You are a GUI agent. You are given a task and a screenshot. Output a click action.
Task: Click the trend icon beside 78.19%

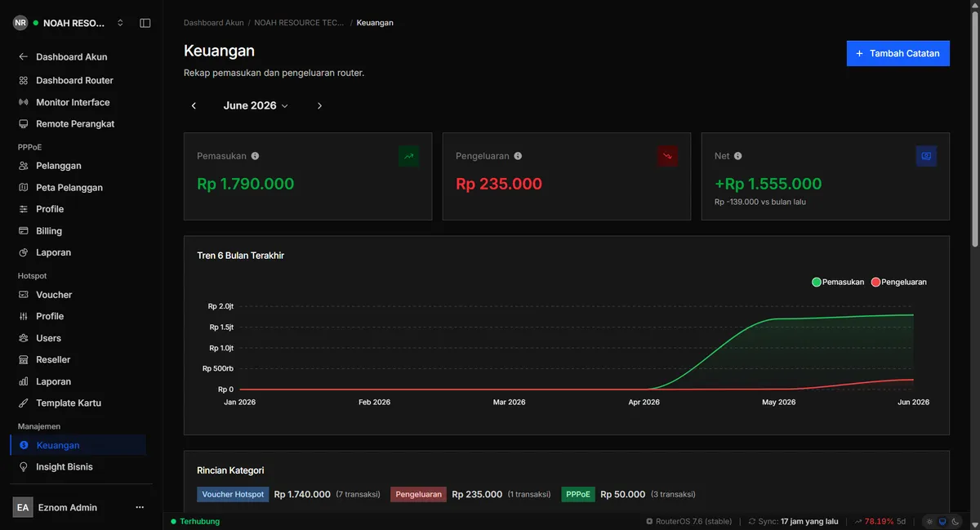tap(858, 521)
